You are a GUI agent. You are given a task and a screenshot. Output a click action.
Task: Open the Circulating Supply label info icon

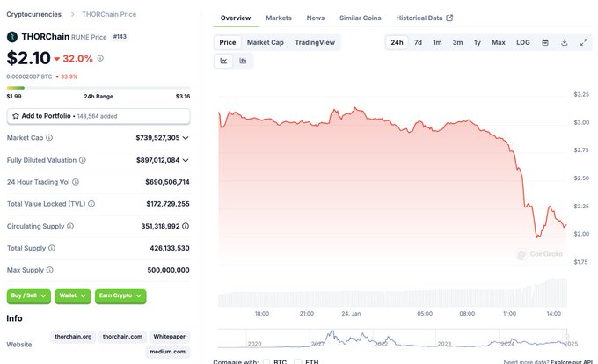(x=70, y=226)
